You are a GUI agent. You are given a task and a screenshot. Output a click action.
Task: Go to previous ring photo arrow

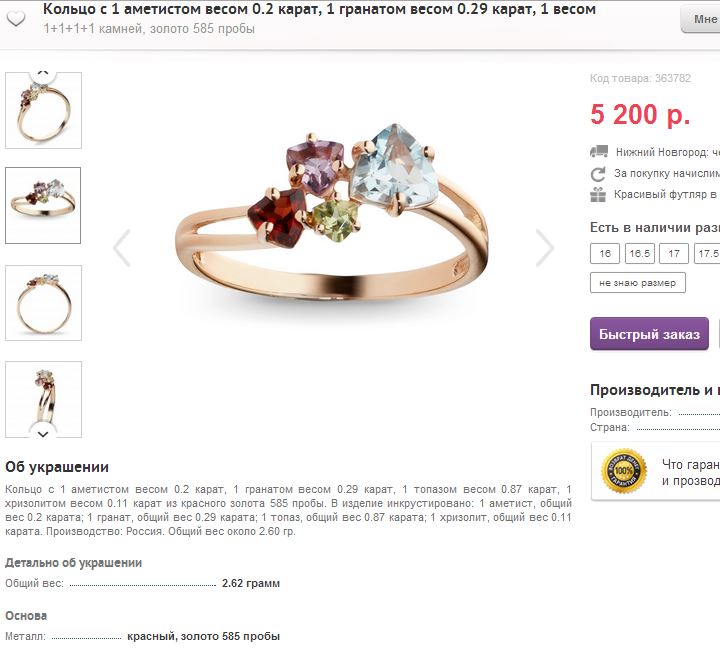(122, 248)
